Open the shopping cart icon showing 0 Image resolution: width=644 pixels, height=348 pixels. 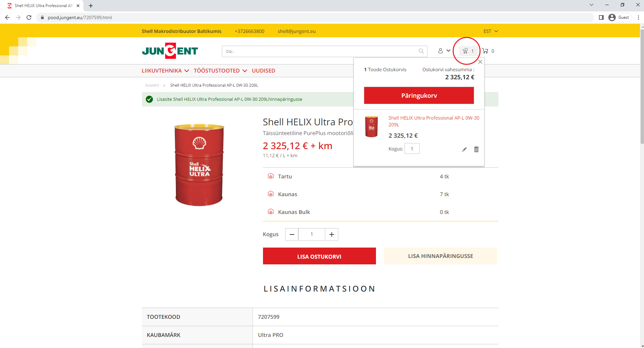[x=488, y=51]
